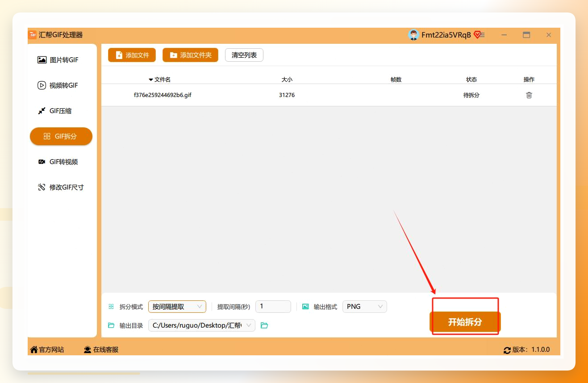Open the 图片转GIF tool

click(58, 60)
